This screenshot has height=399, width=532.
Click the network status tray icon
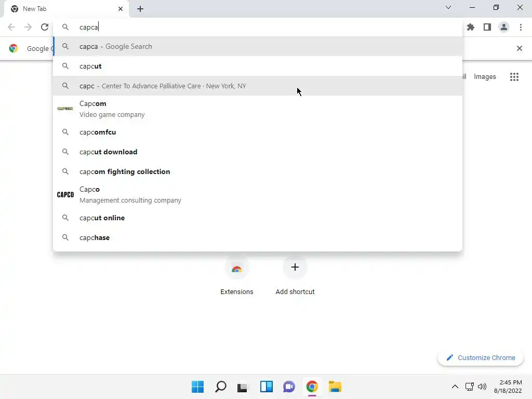(470, 387)
